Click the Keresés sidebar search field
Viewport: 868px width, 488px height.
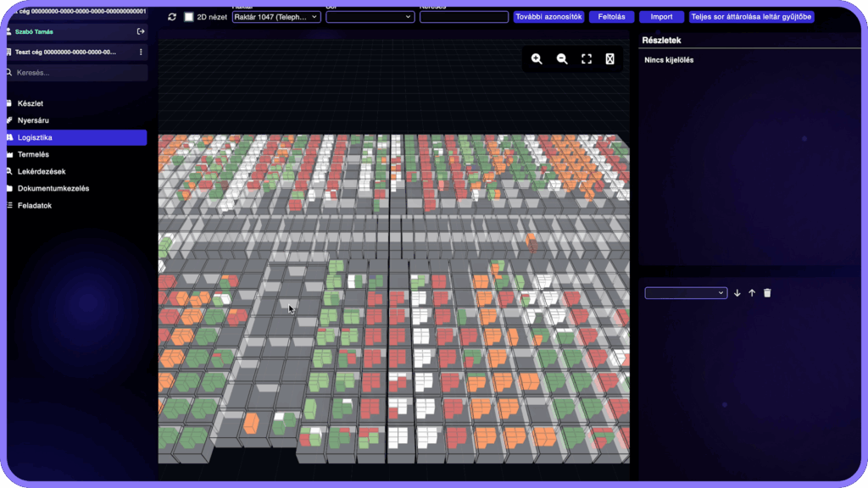coord(76,73)
